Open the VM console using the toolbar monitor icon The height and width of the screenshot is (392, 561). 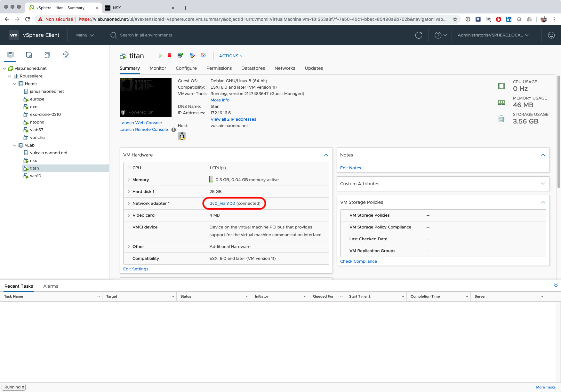point(180,55)
